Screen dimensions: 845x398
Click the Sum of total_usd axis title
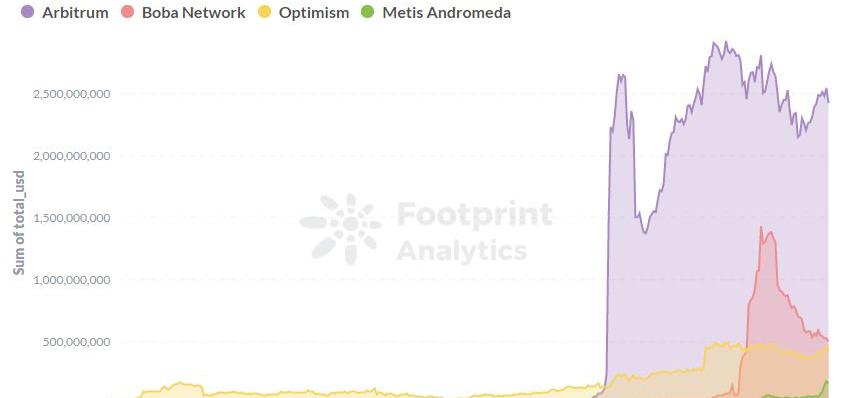(x=19, y=222)
